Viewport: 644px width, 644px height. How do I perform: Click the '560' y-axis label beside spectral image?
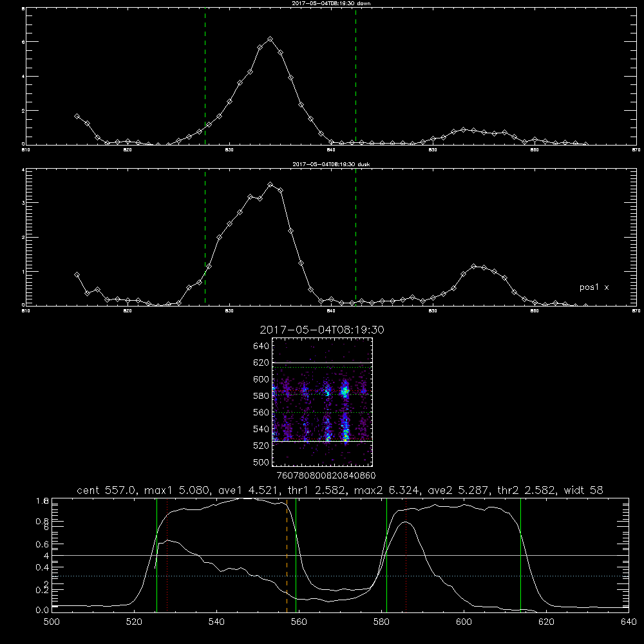pyautogui.click(x=261, y=412)
